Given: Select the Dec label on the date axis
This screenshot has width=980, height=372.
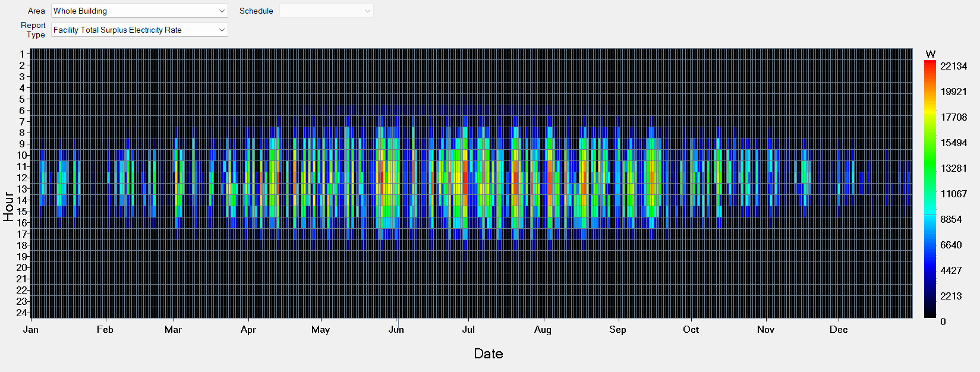Looking at the screenshot, I should click(839, 329).
